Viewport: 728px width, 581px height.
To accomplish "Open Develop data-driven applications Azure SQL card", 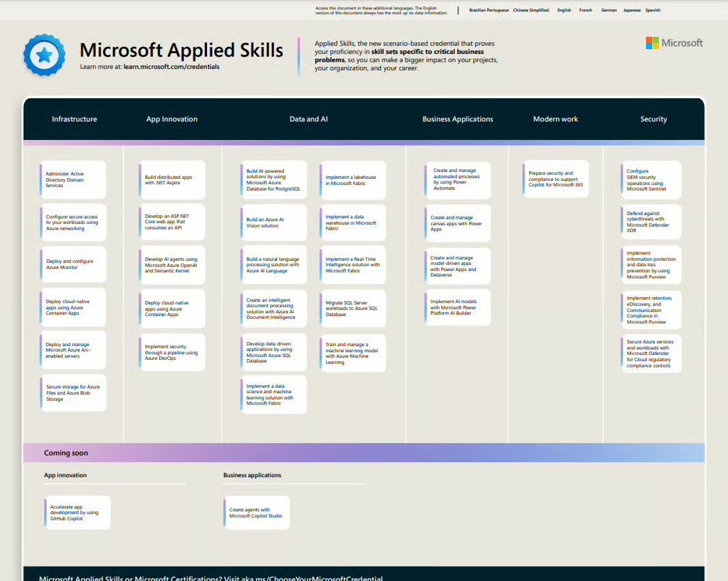I will 273,352.
